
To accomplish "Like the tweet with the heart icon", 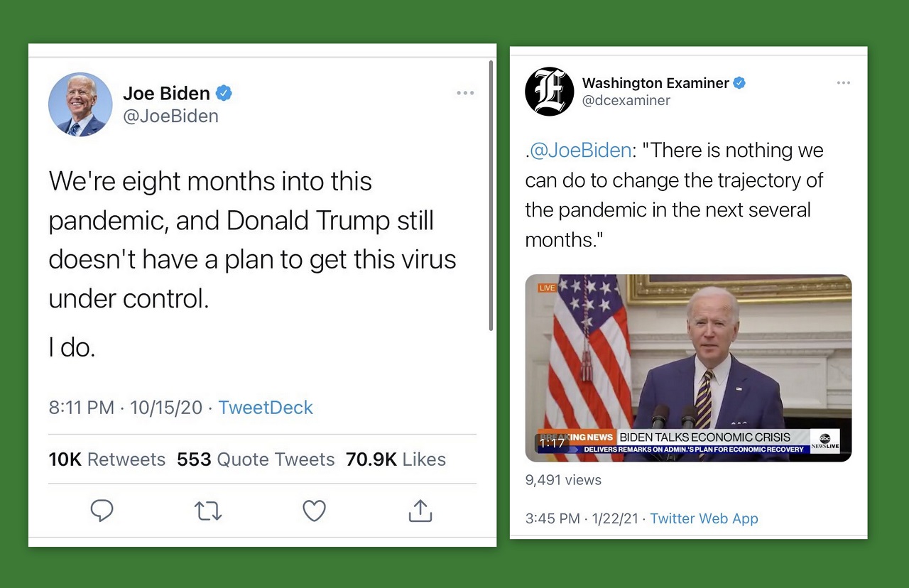I will [x=314, y=511].
